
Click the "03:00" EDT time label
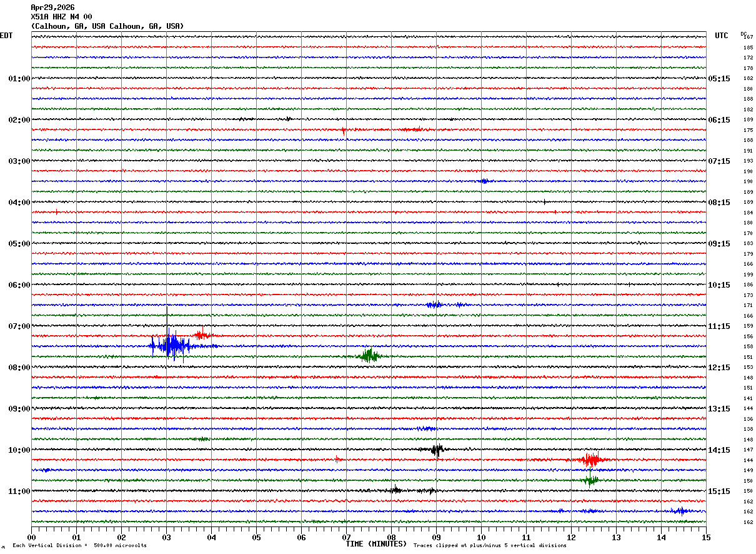(x=19, y=161)
